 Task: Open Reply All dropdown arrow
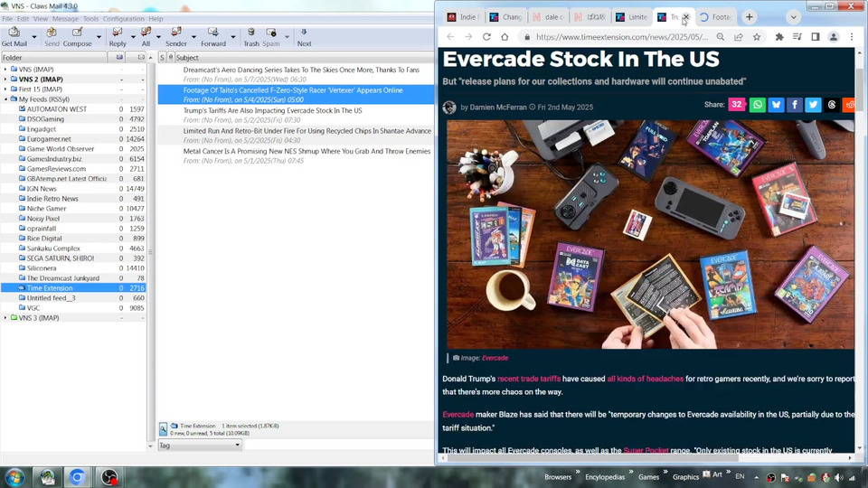pyautogui.click(x=158, y=37)
